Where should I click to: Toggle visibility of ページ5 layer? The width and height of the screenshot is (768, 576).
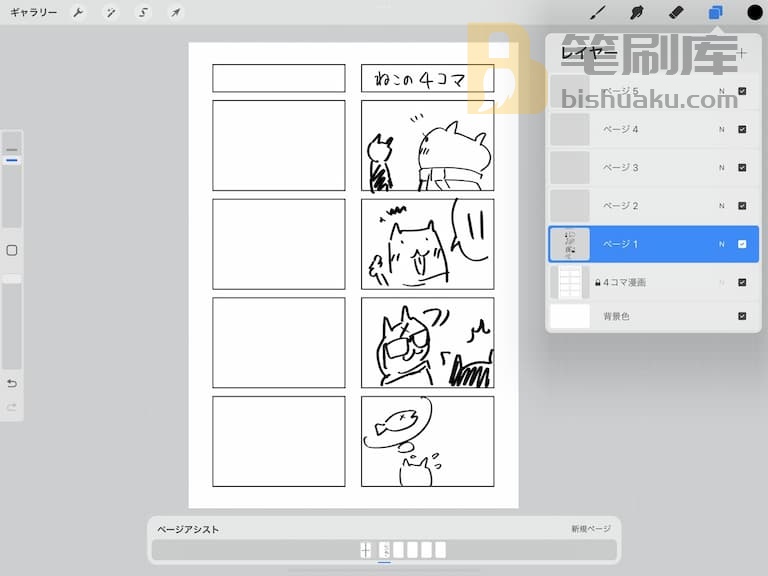[742, 91]
